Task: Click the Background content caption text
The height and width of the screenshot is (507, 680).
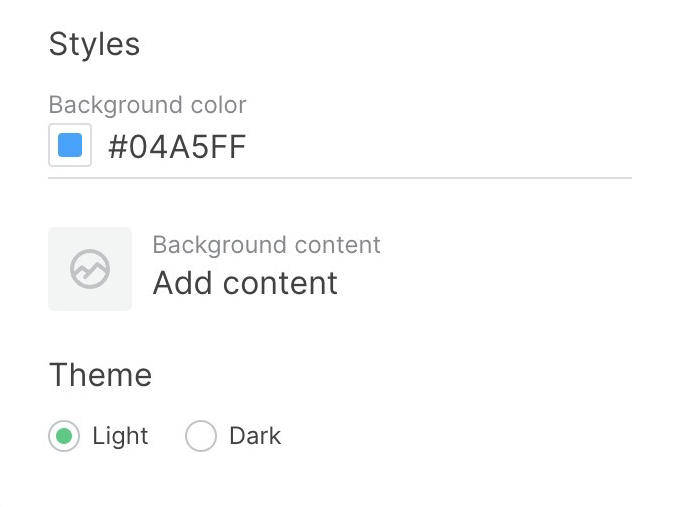Action: point(266,245)
